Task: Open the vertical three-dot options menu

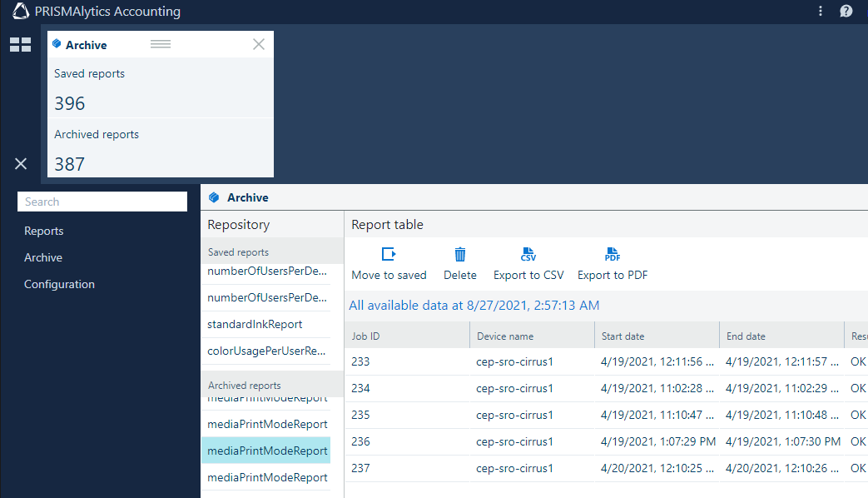Action: (x=821, y=12)
